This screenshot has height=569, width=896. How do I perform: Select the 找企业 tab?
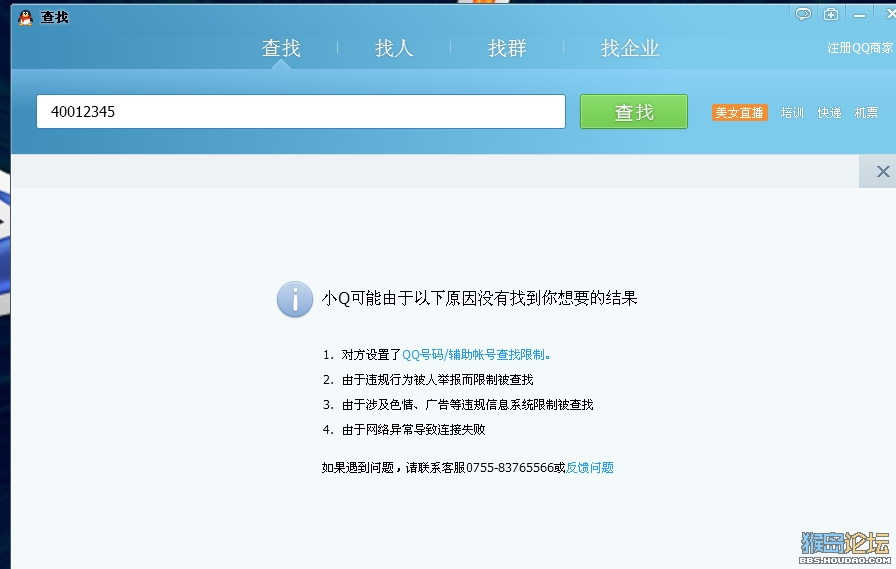click(630, 48)
